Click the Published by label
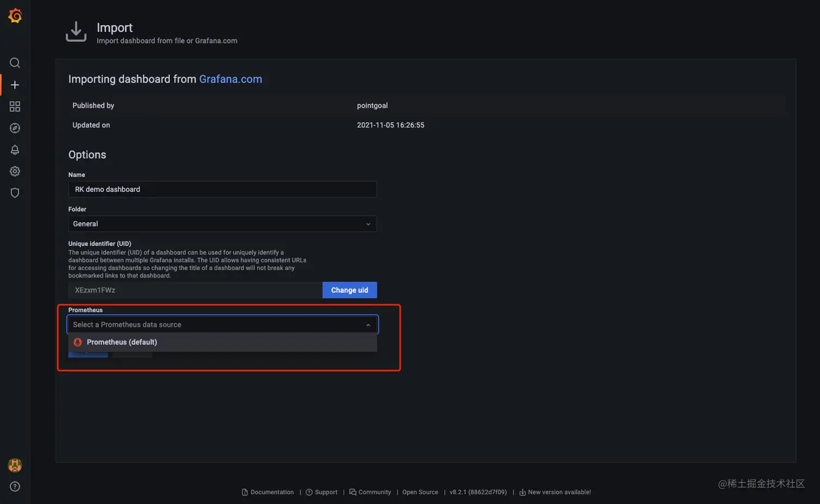 [x=93, y=106]
